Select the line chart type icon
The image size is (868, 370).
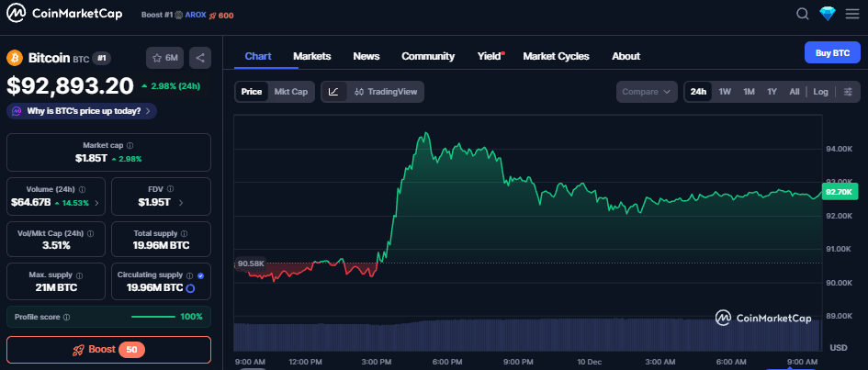[x=333, y=92]
